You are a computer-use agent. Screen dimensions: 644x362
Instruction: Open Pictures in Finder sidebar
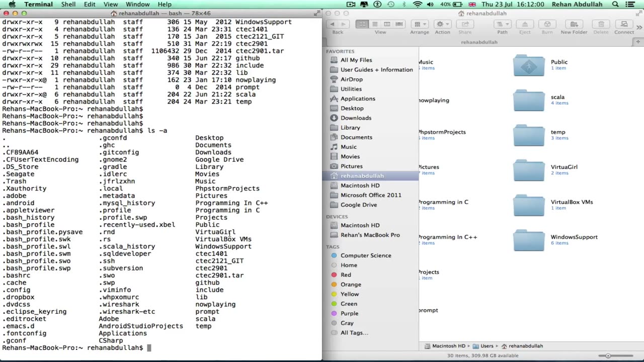351,166
